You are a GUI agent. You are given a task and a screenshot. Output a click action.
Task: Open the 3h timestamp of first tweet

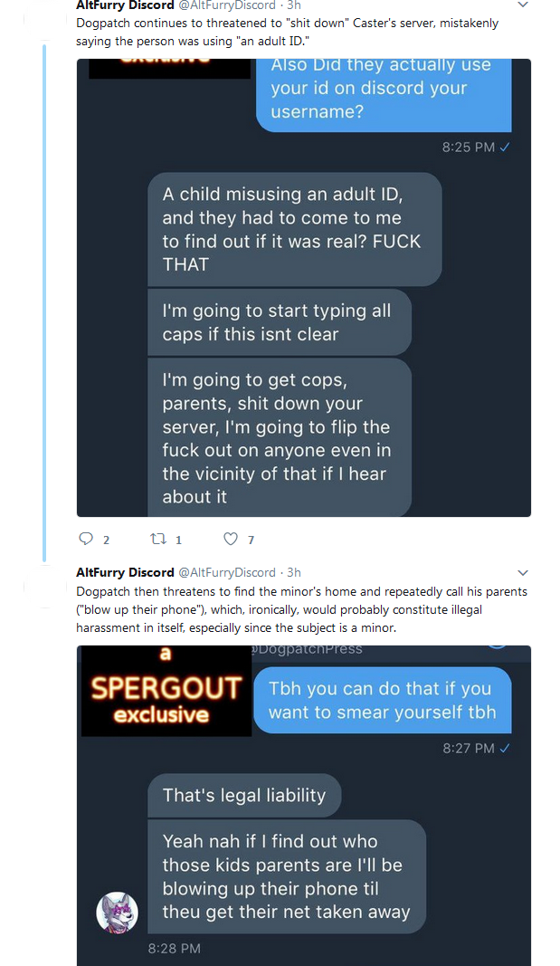tap(294, 5)
